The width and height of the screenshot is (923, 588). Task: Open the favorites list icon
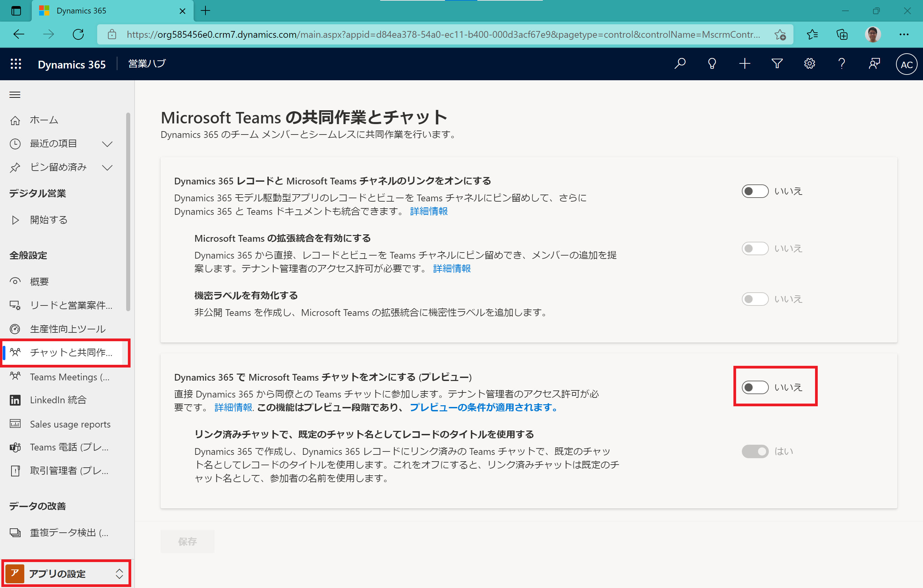[x=812, y=34]
